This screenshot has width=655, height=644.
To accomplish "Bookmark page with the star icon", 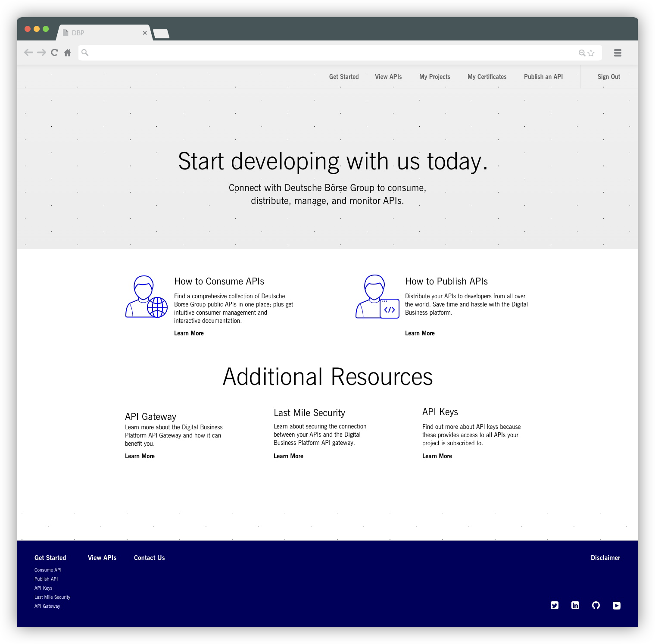I will coord(591,53).
